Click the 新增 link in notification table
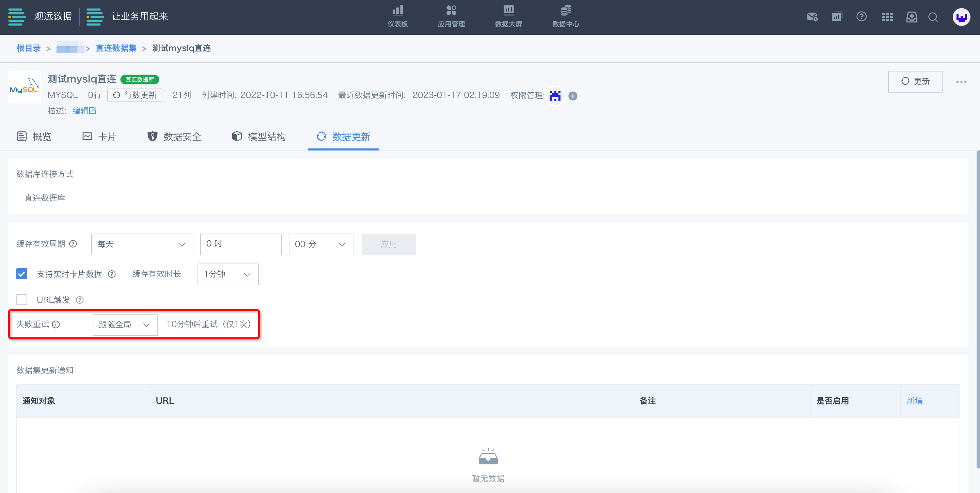Viewport: 980px width, 493px height. (914, 400)
